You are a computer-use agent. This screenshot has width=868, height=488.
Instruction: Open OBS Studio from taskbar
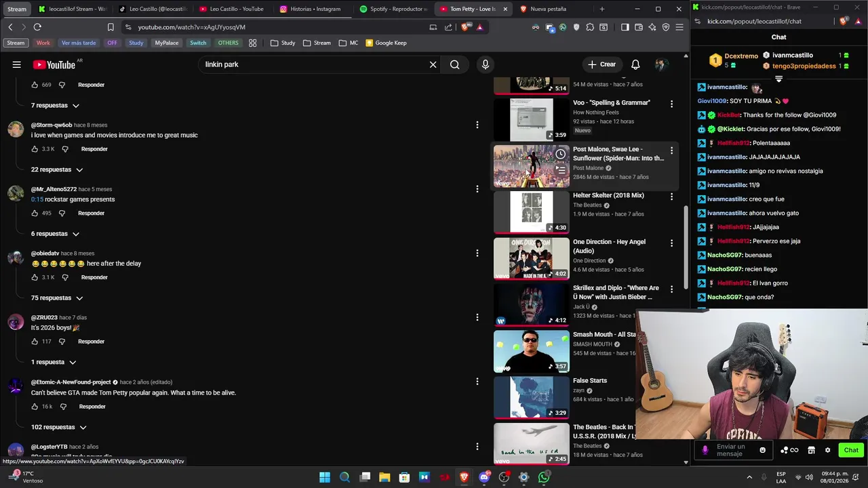[x=504, y=477]
